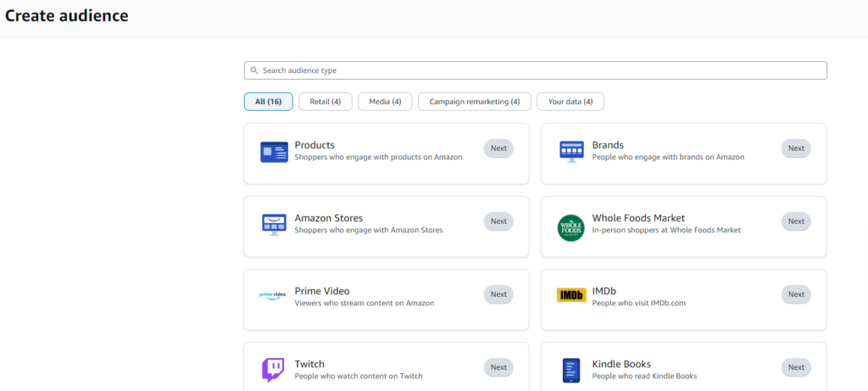Click the Twitch logo icon
This screenshot has width=868, height=391.
(273, 371)
